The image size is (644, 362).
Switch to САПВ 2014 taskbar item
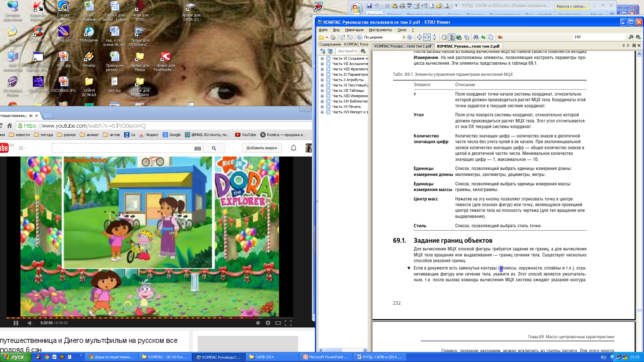pos(273,357)
